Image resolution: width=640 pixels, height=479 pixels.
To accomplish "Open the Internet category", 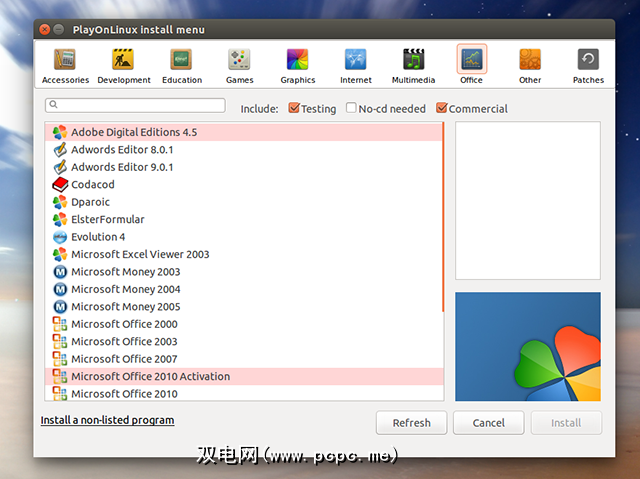I will [x=356, y=65].
